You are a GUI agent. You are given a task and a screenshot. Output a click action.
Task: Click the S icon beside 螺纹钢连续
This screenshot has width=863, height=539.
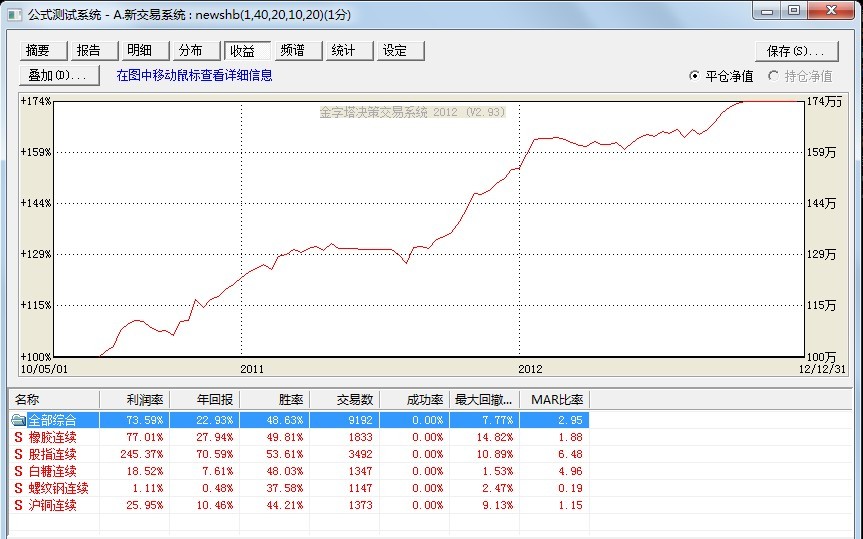[19, 488]
